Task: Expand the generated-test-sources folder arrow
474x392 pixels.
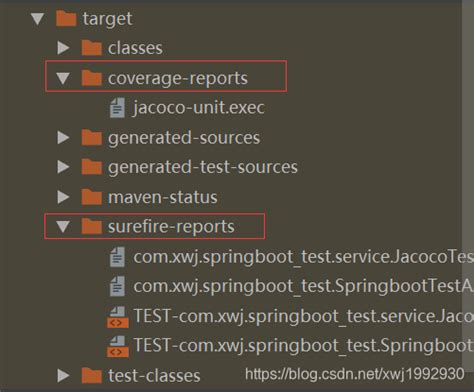Action: (x=63, y=167)
